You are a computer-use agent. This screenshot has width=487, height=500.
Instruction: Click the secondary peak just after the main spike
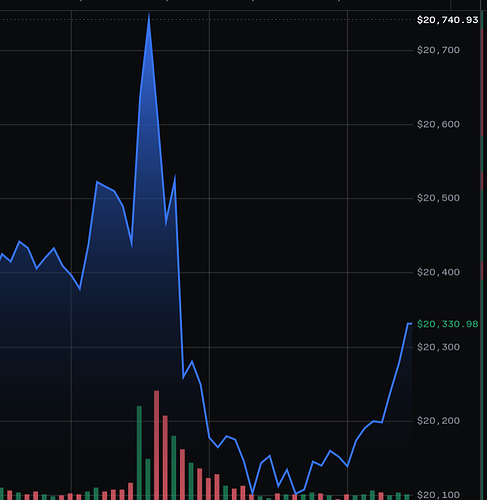click(x=175, y=177)
